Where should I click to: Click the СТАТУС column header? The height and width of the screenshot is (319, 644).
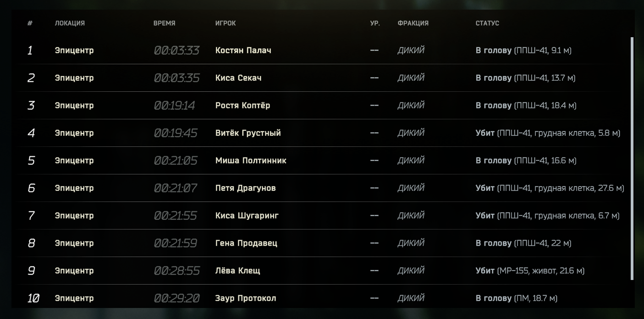[487, 23]
